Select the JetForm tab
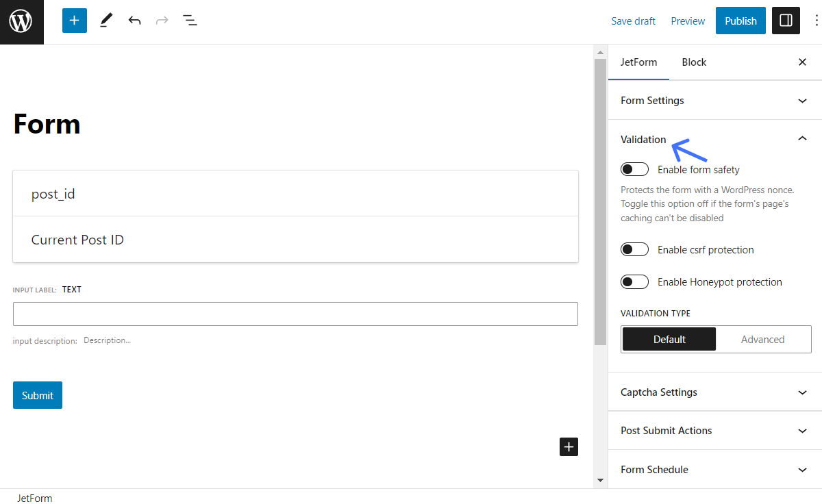This screenshot has width=822, height=504. pyautogui.click(x=638, y=62)
